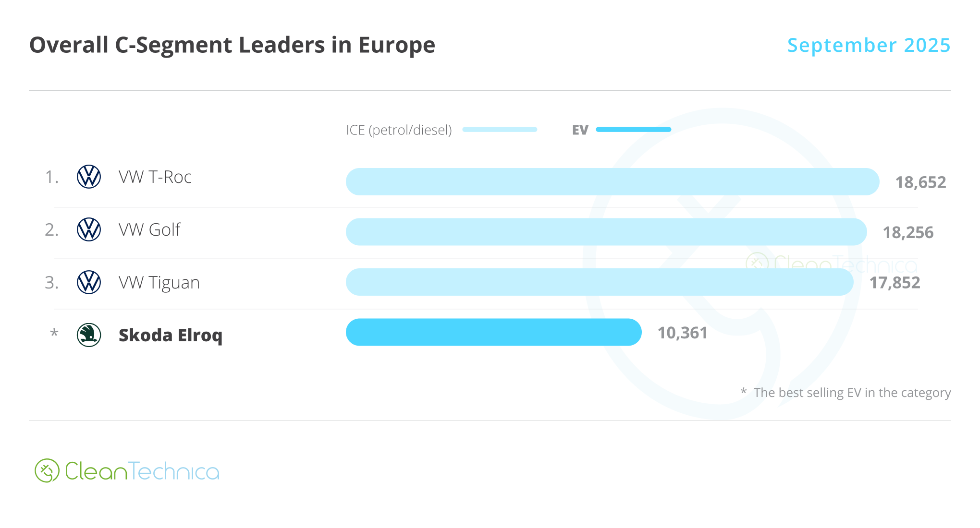The image size is (980, 528).
Task: Click the asterisk before Skoda Elroq
Action: [x=54, y=333]
